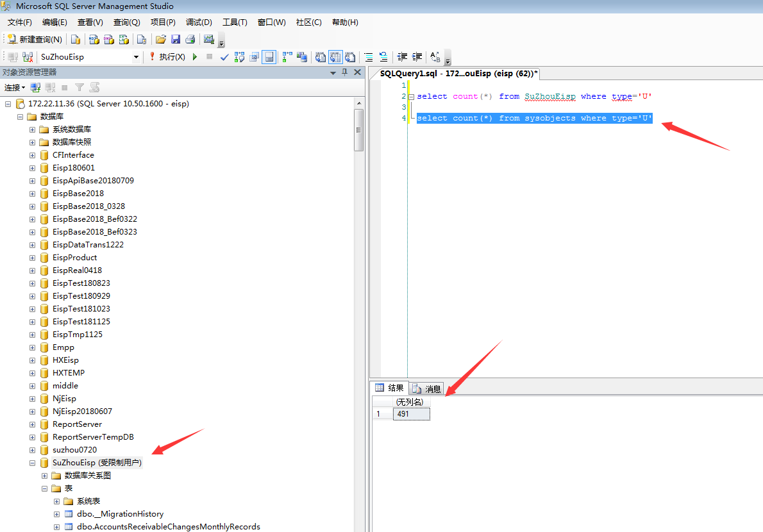The height and width of the screenshot is (532, 763).
Task: Switch to the 消息 messages tab
Action: (x=426, y=388)
